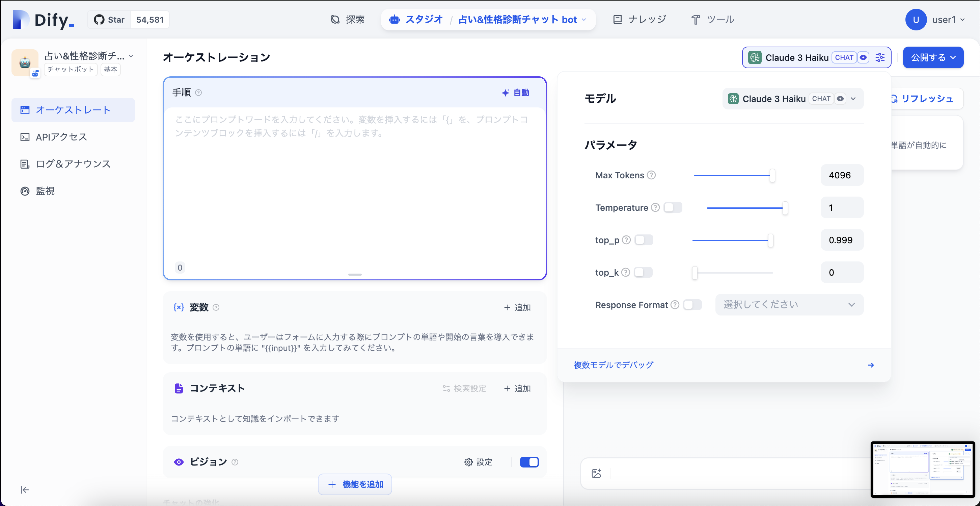Click the model parameter sliders icon

point(880,57)
